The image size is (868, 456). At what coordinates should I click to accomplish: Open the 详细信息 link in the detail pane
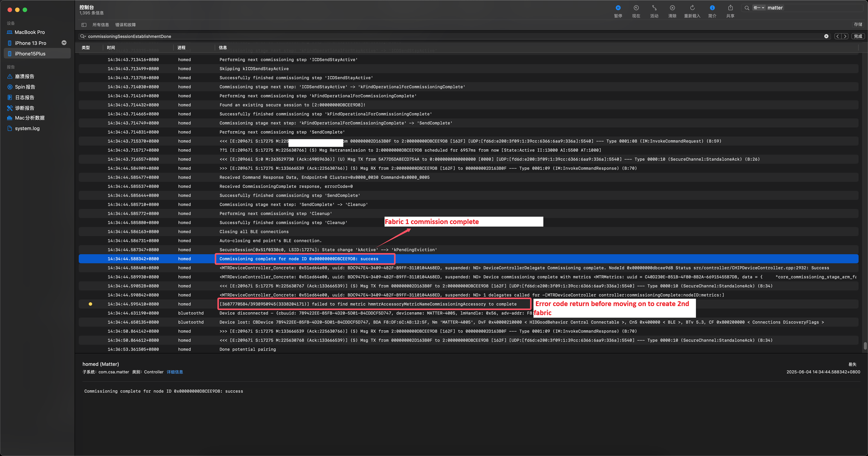[175, 372]
